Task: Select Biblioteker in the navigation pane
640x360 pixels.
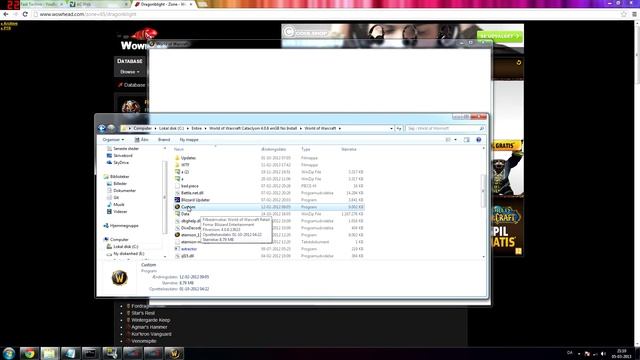Action: point(119,177)
